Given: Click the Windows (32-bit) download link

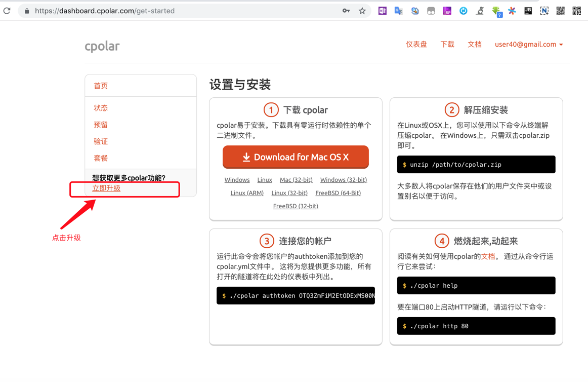Looking at the screenshot, I should pyautogui.click(x=344, y=180).
